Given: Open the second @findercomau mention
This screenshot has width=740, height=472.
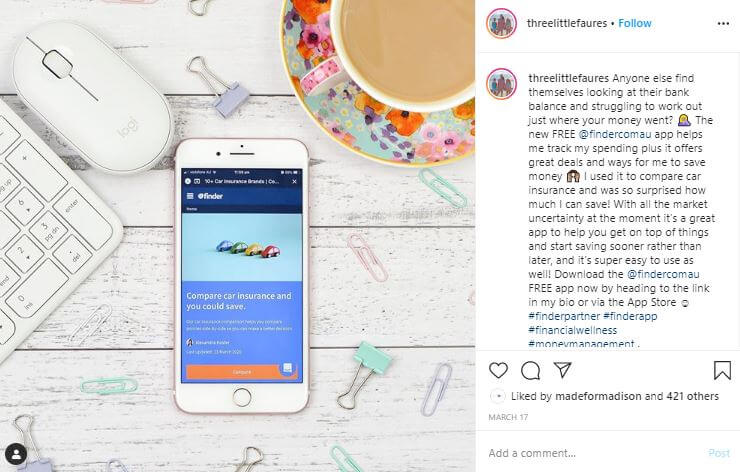Looking at the screenshot, I should pyautogui.click(x=663, y=274).
